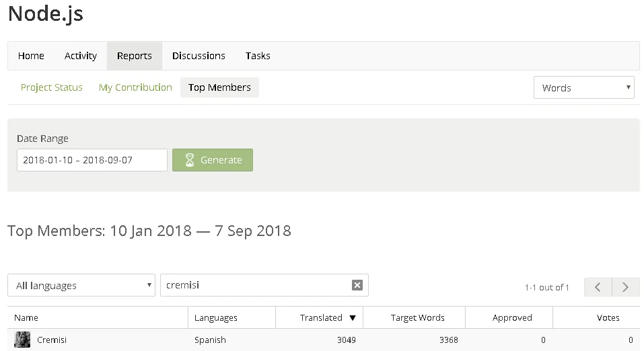Open the Project Status report
Image resolution: width=644 pixels, height=351 pixels.
click(x=52, y=87)
